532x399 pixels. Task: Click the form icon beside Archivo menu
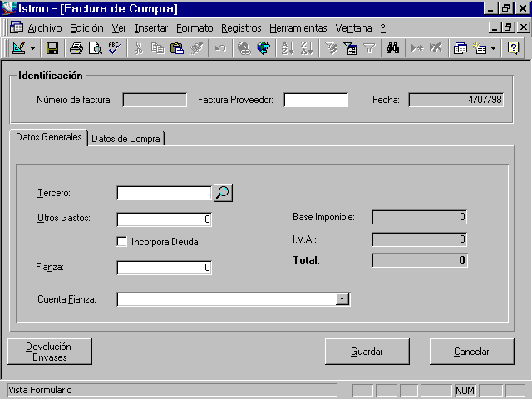[x=17, y=27]
